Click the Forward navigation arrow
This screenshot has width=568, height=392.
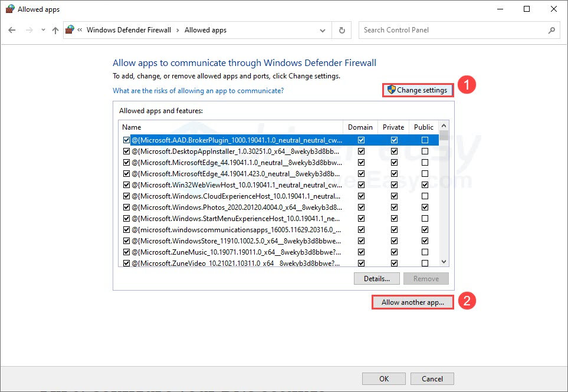(x=29, y=30)
